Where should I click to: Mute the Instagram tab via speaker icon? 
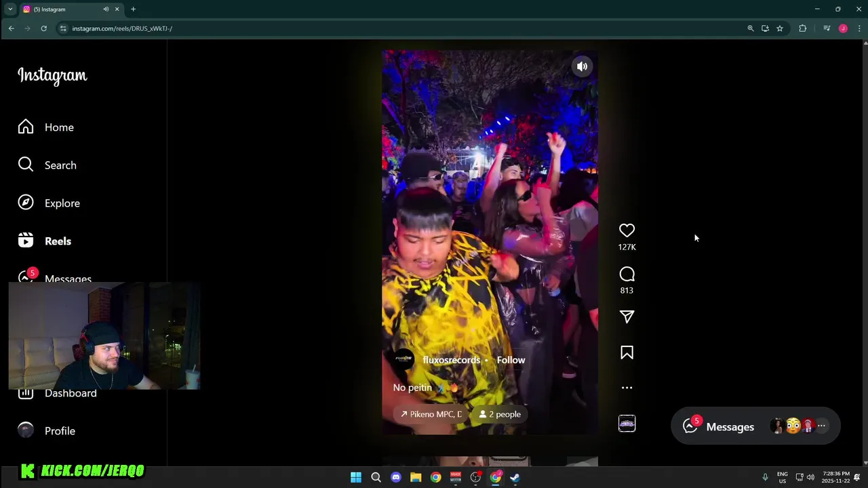point(106,9)
